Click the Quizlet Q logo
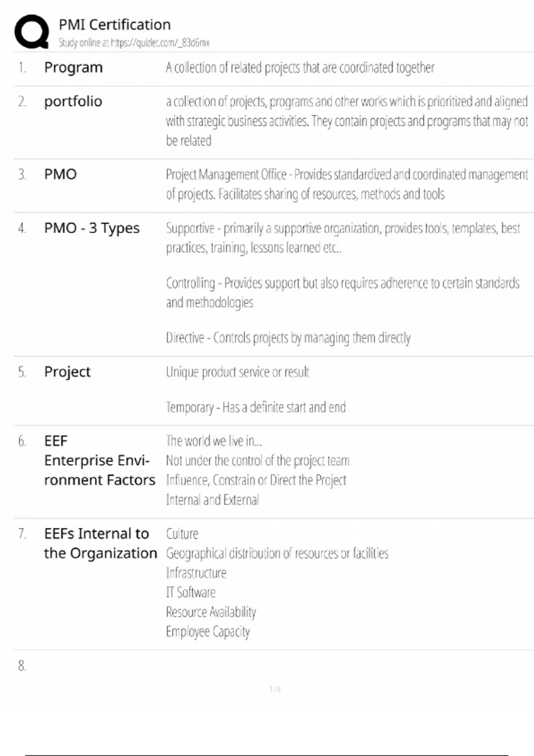Image resolution: width=534 pixels, height=756 pixels. [32, 32]
